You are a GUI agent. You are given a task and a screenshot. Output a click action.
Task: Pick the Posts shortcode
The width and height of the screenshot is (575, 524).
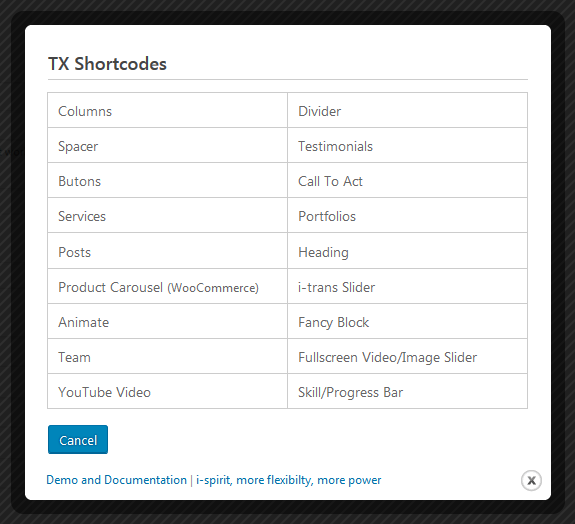[167, 250]
